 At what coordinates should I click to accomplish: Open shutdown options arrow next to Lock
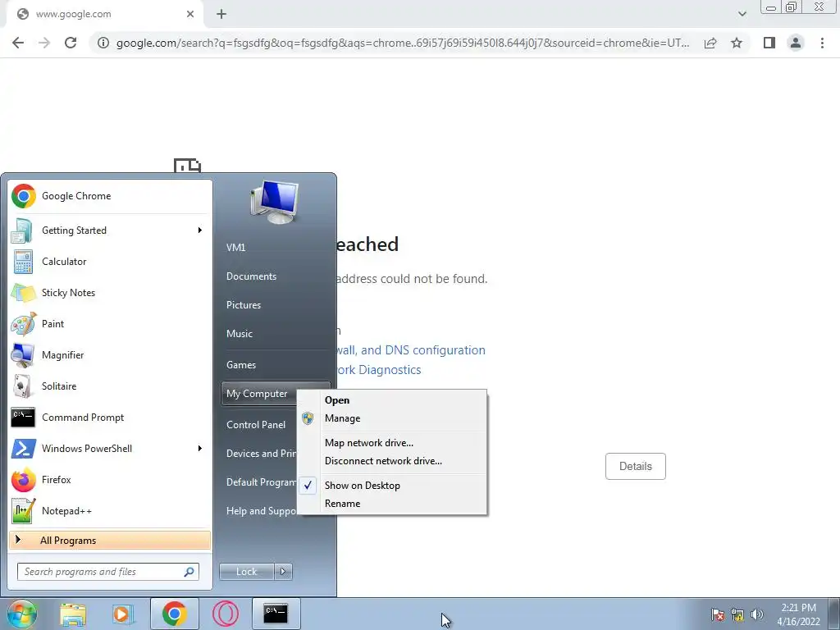point(283,572)
